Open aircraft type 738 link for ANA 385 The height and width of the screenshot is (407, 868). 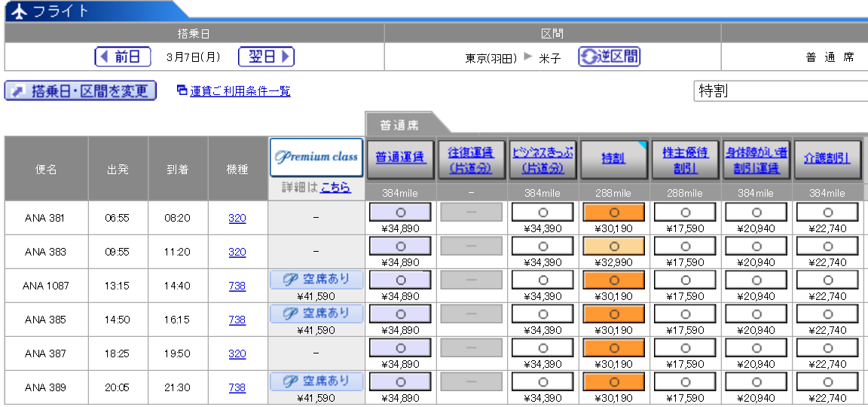(237, 320)
